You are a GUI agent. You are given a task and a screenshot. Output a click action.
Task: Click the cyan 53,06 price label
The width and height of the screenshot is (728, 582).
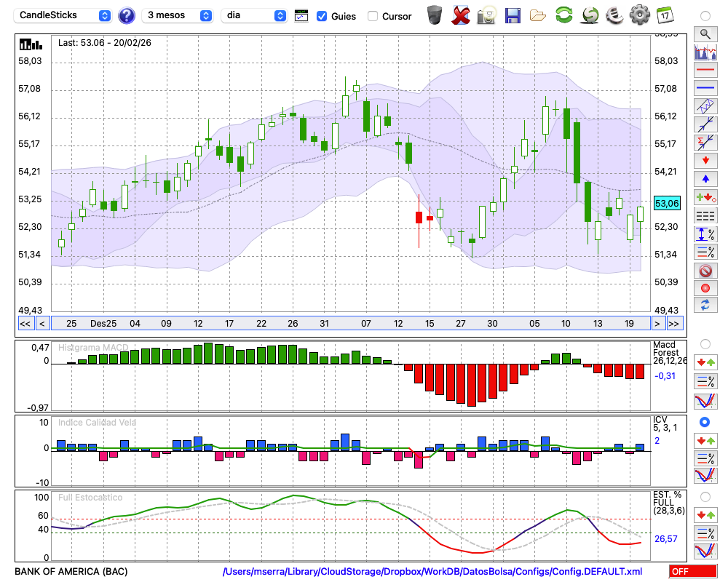click(667, 203)
